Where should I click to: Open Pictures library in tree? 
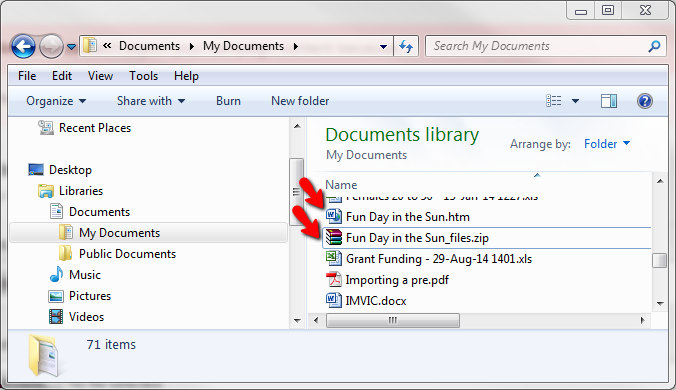90,296
